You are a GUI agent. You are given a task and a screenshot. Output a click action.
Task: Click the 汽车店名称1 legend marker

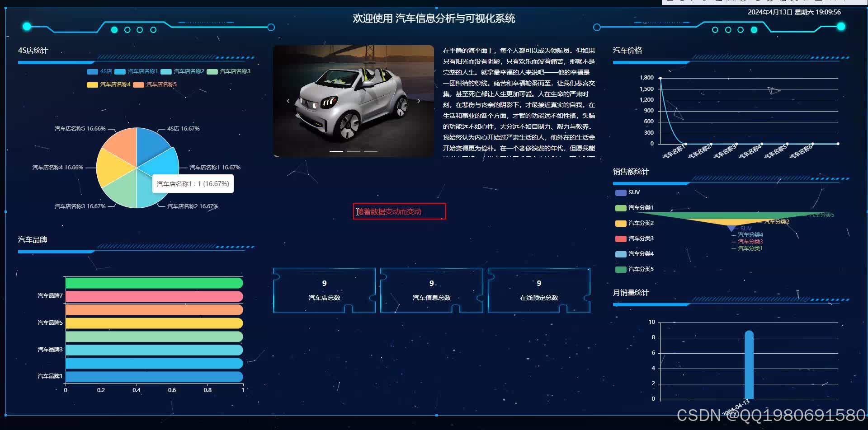pyautogui.click(x=119, y=71)
